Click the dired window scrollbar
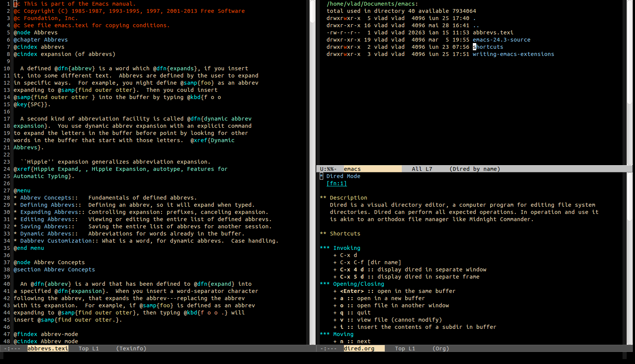The image size is (635, 364). click(x=630, y=82)
